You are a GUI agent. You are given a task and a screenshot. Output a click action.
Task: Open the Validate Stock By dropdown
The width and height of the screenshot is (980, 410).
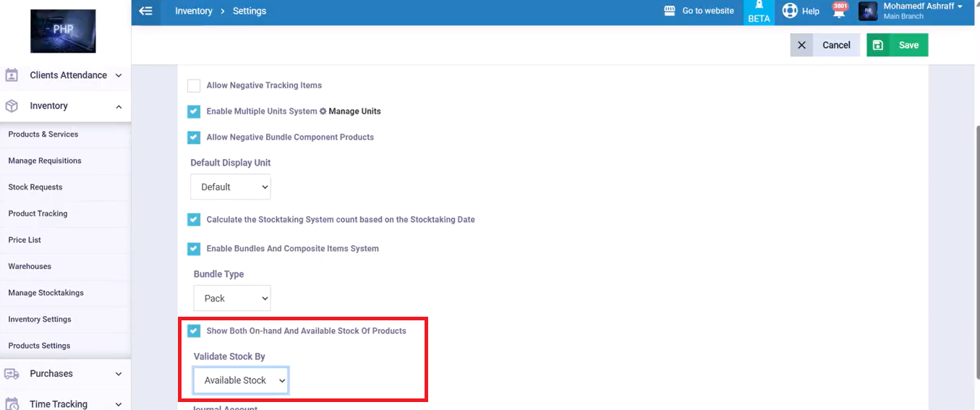click(x=241, y=380)
